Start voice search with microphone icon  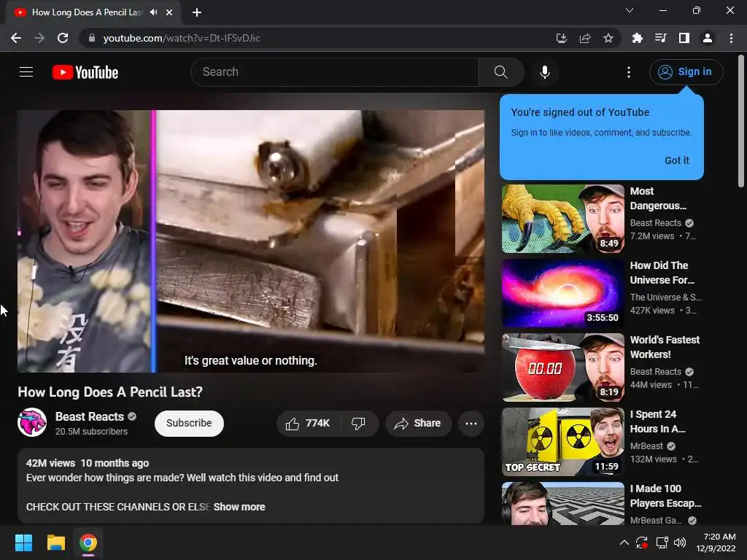pyautogui.click(x=544, y=72)
